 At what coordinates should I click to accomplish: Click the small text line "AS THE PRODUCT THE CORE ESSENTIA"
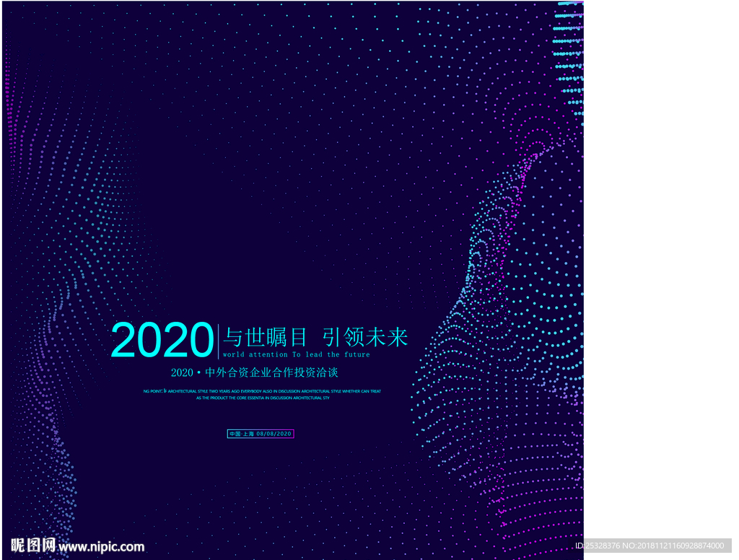pos(263,398)
